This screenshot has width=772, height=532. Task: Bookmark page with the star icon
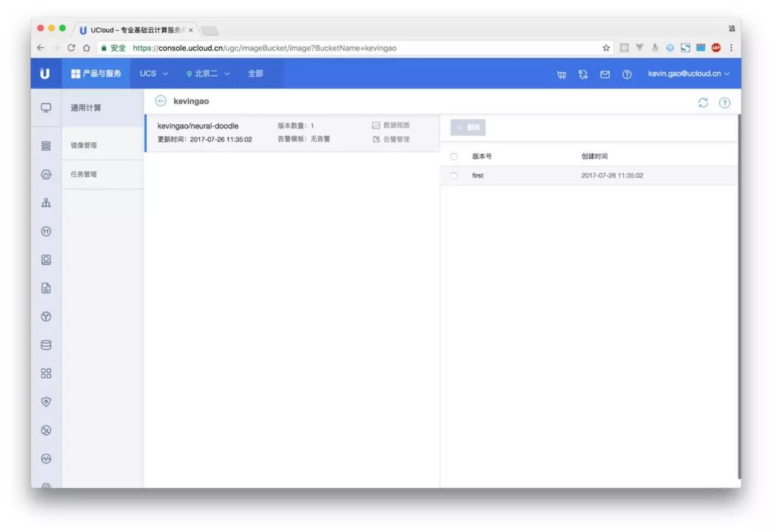point(606,48)
